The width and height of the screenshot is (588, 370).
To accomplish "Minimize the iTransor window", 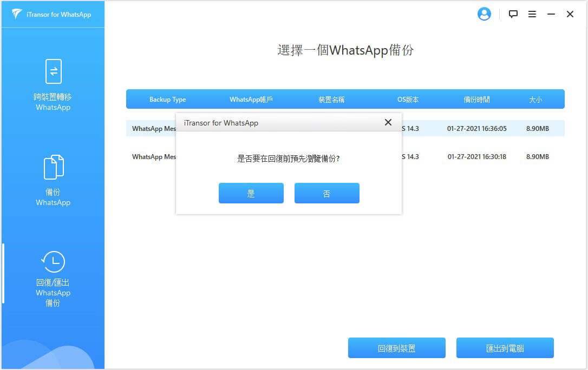I will coord(551,15).
